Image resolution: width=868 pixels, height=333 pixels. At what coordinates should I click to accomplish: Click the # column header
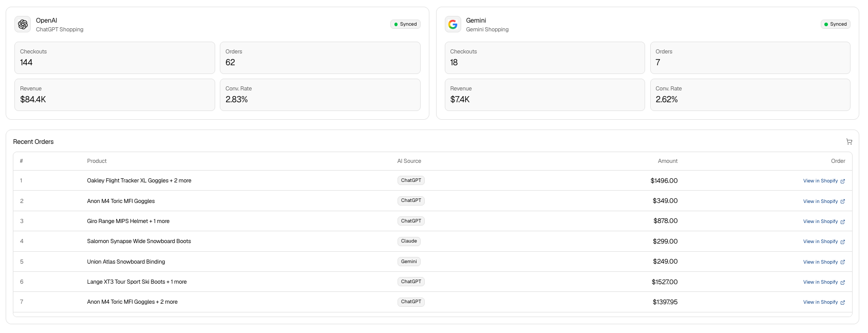pos(22,161)
